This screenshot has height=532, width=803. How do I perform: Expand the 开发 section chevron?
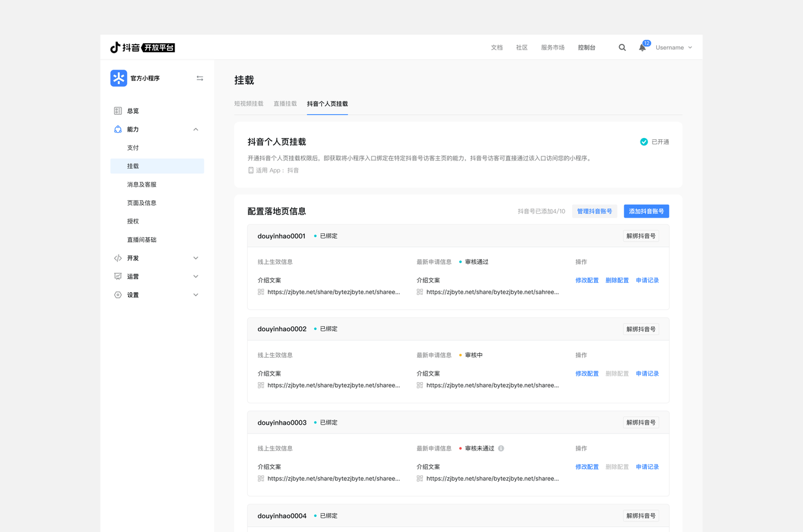pos(196,258)
